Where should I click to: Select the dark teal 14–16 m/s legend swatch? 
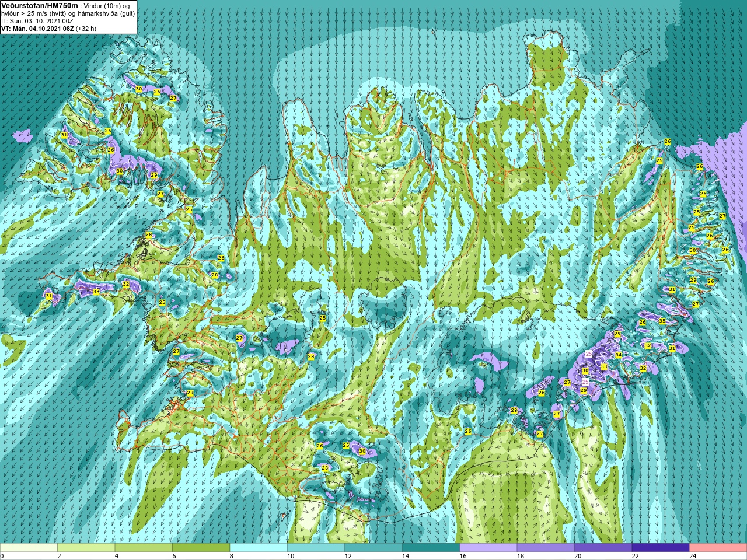(431, 548)
